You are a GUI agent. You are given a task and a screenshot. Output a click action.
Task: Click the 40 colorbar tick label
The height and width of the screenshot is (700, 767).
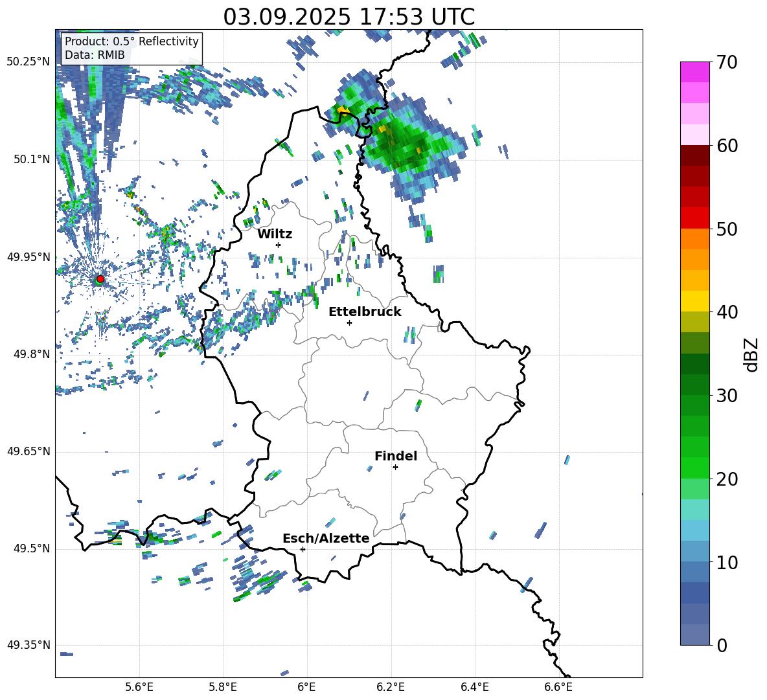coord(727,312)
